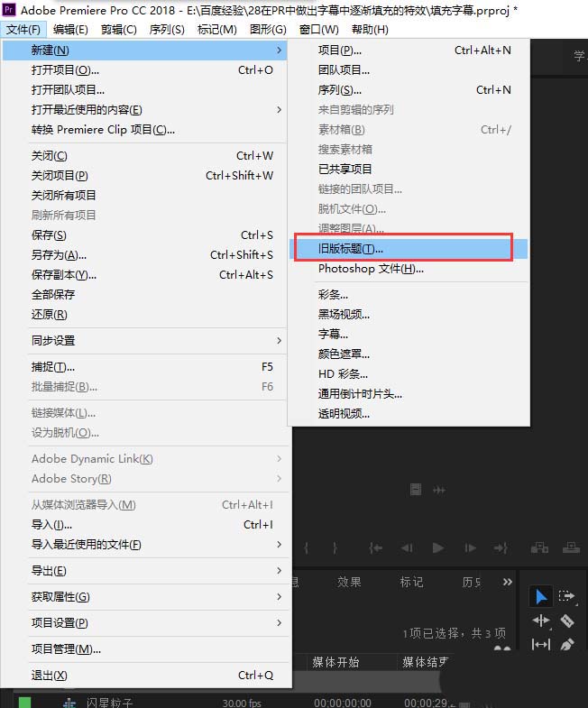This screenshot has width=588, height=708.
Task: Choose 序列(S)... in New submenu
Action: tap(409, 90)
